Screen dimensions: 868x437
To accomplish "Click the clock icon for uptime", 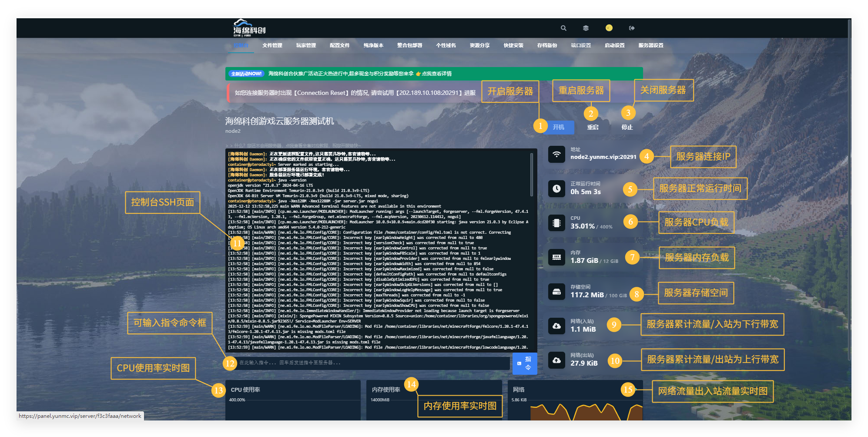I will 556,188.
